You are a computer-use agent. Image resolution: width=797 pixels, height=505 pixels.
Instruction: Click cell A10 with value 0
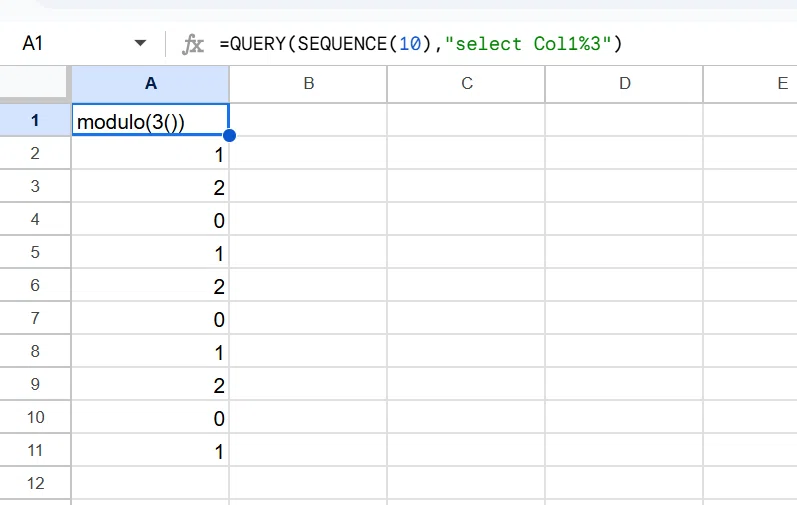click(x=150, y=417)
